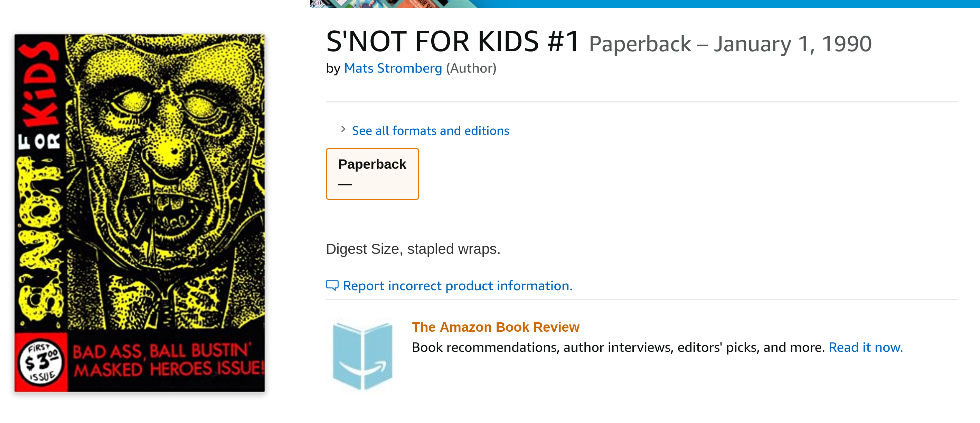Click the (Author) contributor label
This screenshot has width=980, height=423.
(471, 68)
